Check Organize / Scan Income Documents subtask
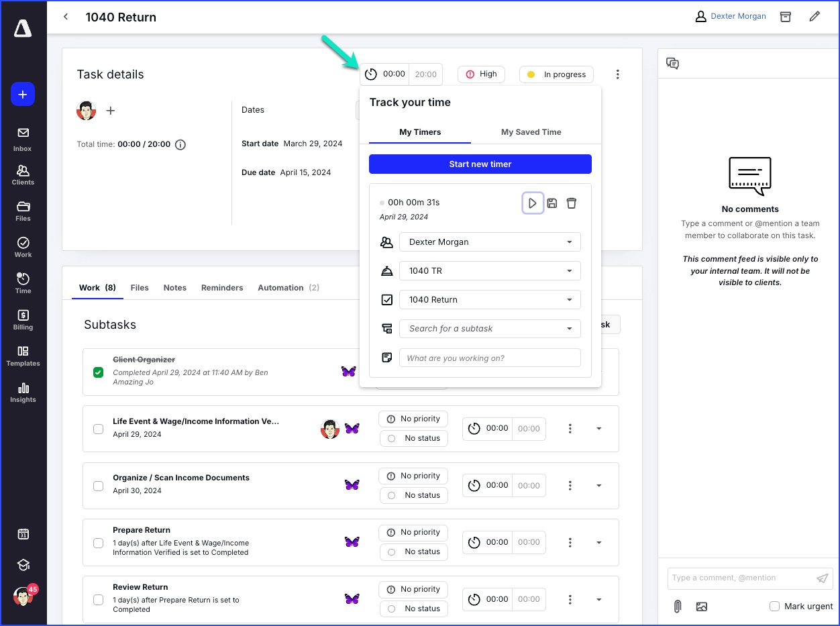 click(99, 486)
